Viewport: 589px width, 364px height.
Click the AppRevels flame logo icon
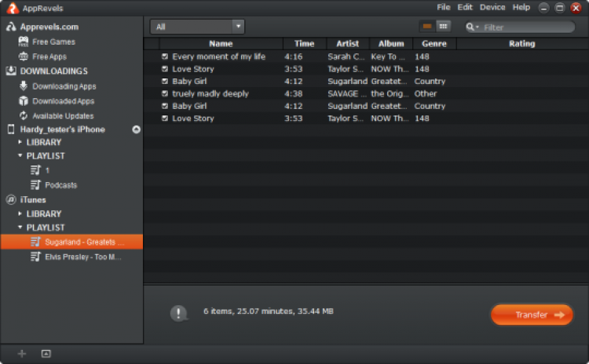click(13, 9)
